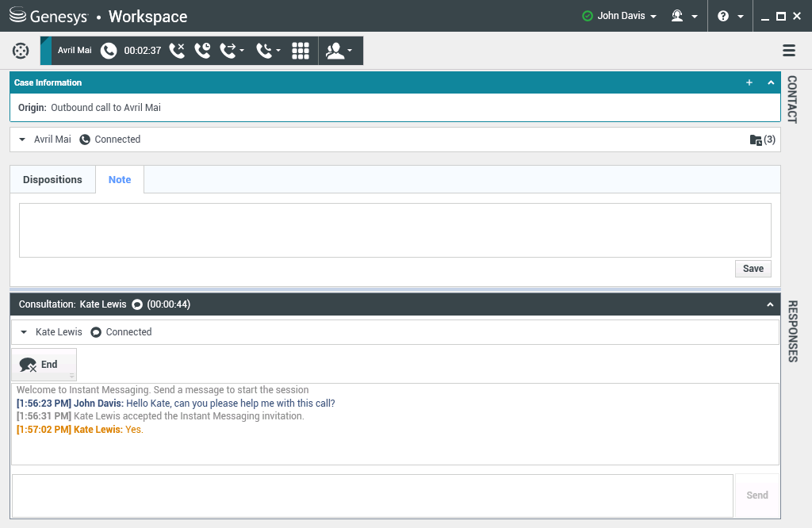The width and height of the screenshot is (812, 528).
Task: Open the hamburger main menu
Action: click(789, 51)
